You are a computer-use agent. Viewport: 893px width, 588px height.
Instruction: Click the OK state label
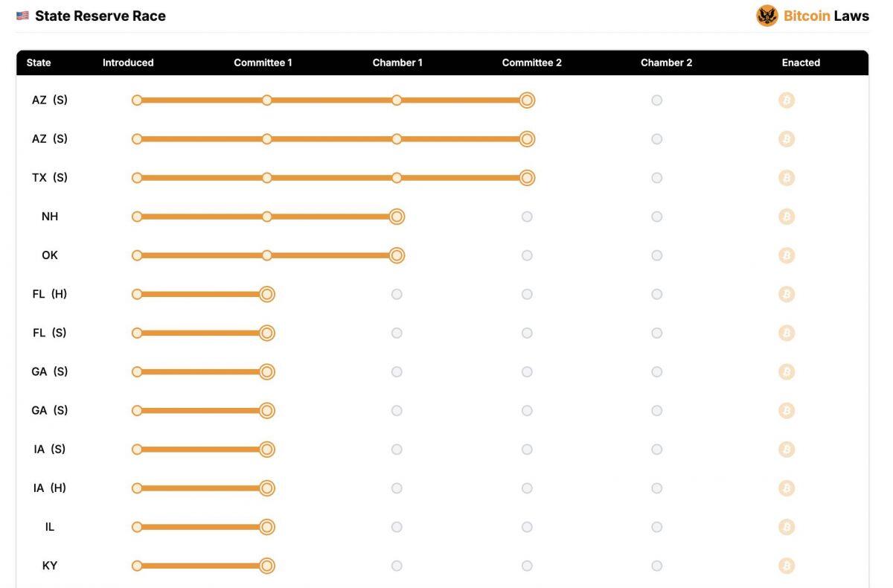click(x=50, y=255)
